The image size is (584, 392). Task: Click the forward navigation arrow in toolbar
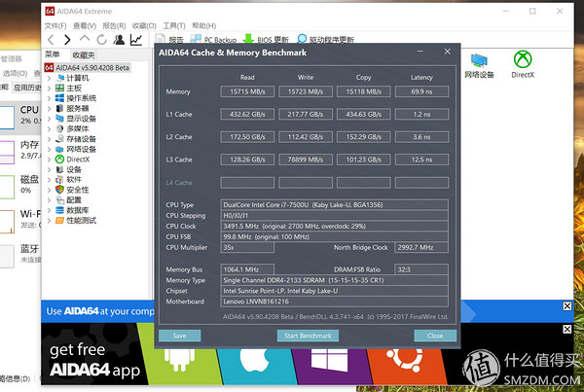(x=66, y=40)
